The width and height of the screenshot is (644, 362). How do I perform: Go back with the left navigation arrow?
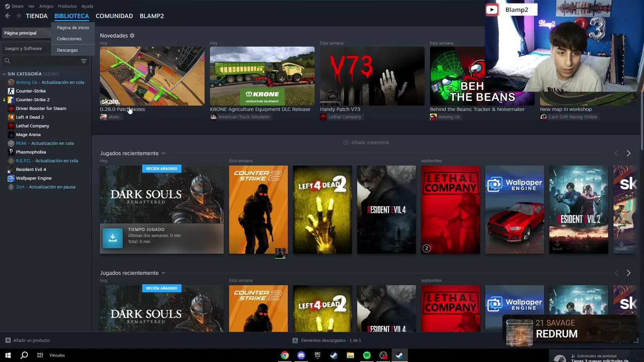(x=8, y=16)
